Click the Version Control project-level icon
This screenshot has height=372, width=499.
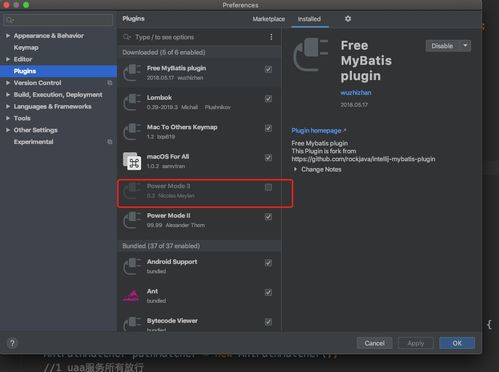point(110,83)
